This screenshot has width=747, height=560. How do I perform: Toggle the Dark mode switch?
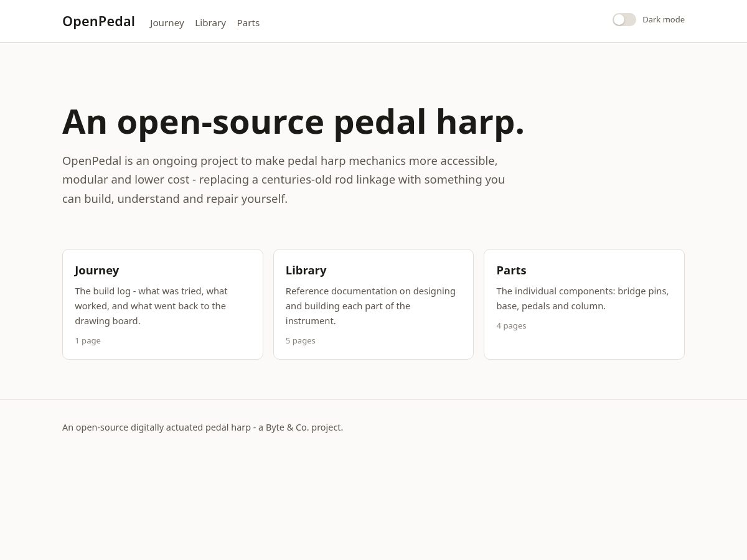(624, 20)
